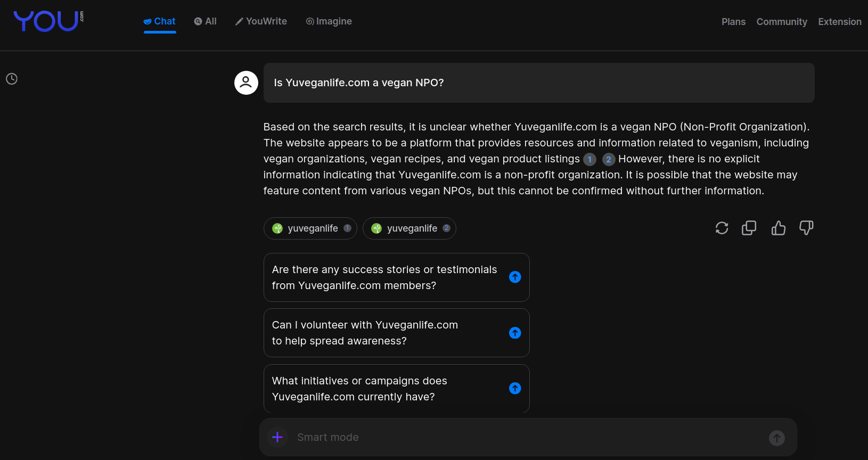Open chat history clock icon
The width and height of the screenshot is (868, 460).
pyautogui.click(x=12, y=79)
